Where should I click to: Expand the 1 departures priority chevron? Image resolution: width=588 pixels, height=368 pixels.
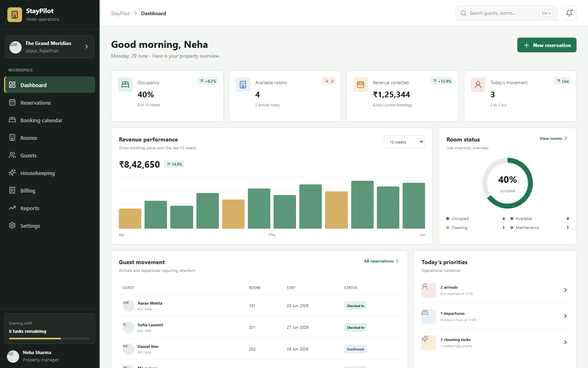coord(566,316)
